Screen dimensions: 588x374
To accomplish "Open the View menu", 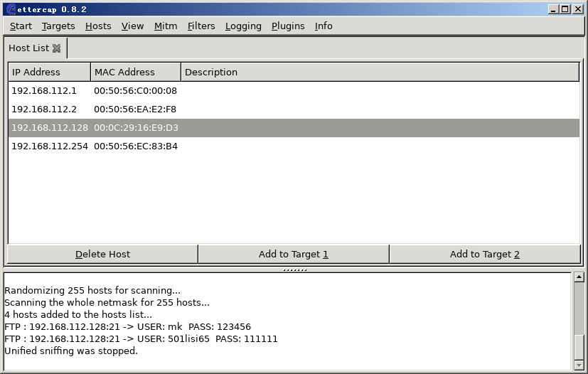I will coord(132,26).
